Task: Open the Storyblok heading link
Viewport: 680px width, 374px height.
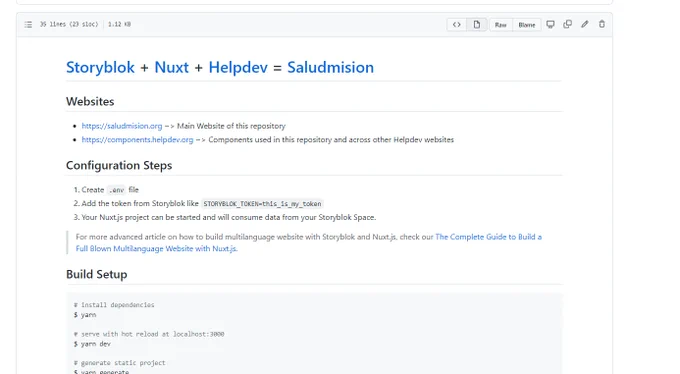Action: click(x=100, y=67)
